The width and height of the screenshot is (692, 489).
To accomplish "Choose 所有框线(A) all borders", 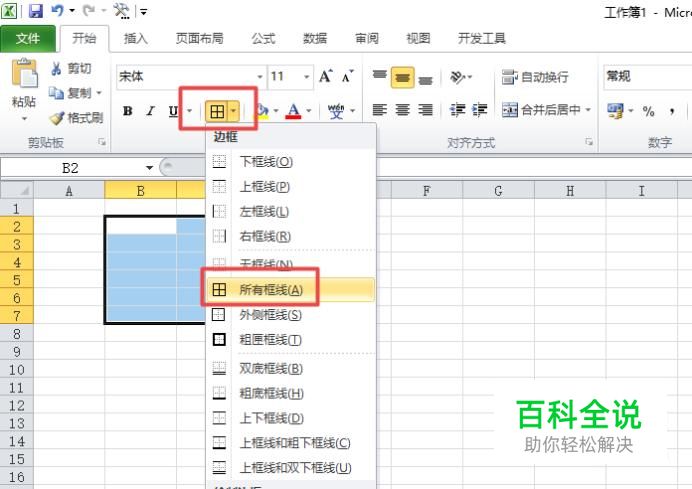I will (x=291, y=290).
